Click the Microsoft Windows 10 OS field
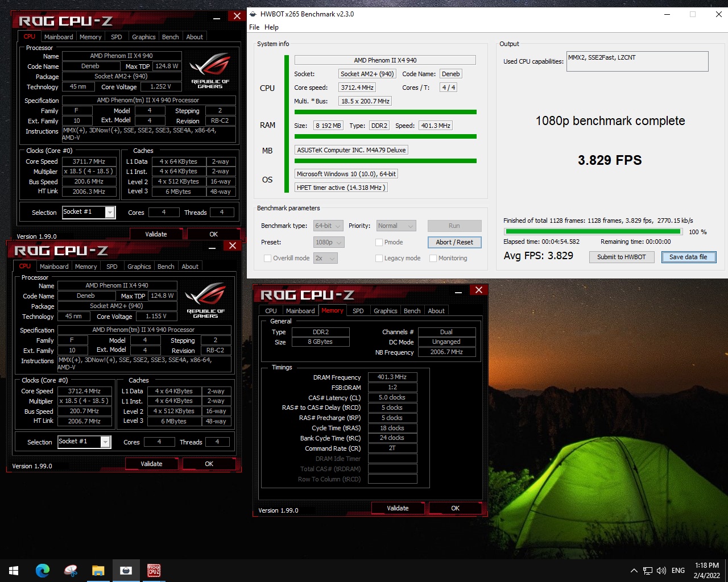728x582 pixels. pos(346,174)
